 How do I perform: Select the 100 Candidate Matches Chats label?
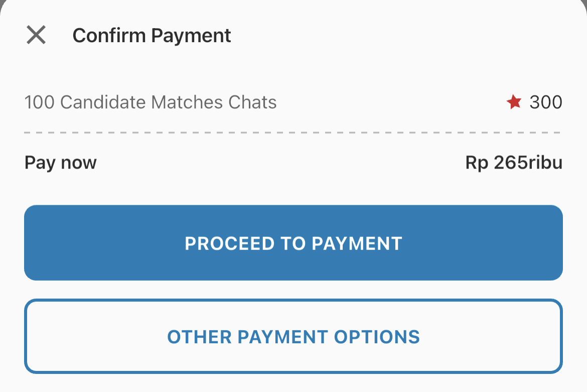(151, 102)
